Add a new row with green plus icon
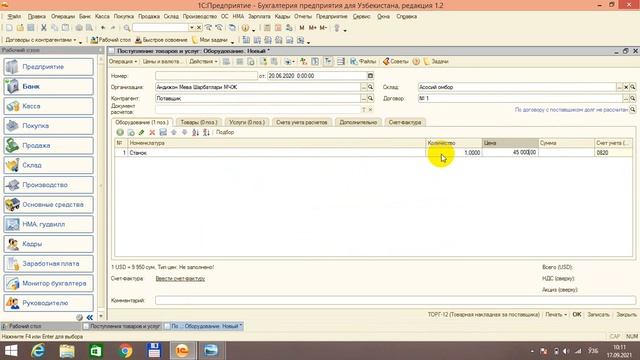This screenshot has height=360, width=640. (120, 132)
